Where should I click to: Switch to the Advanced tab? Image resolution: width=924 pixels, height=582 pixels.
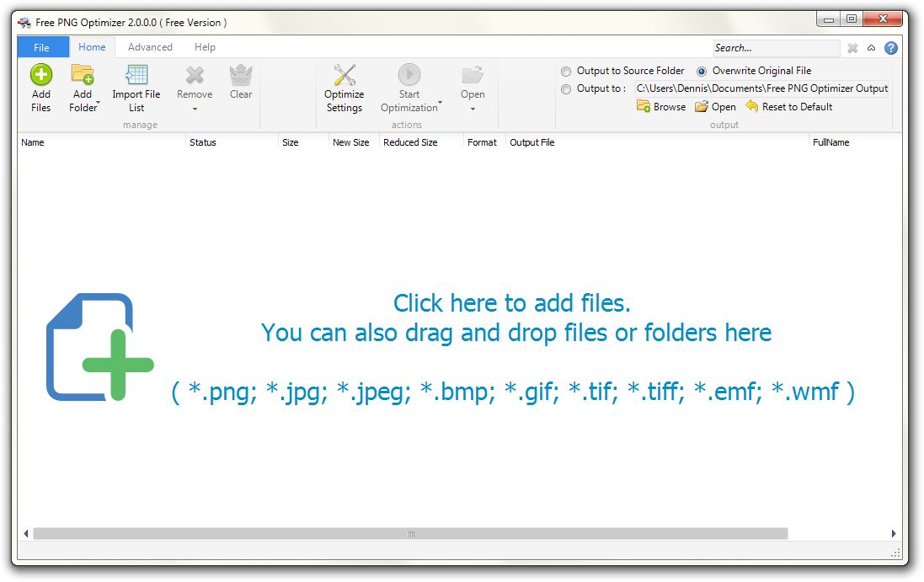[150, 47]
